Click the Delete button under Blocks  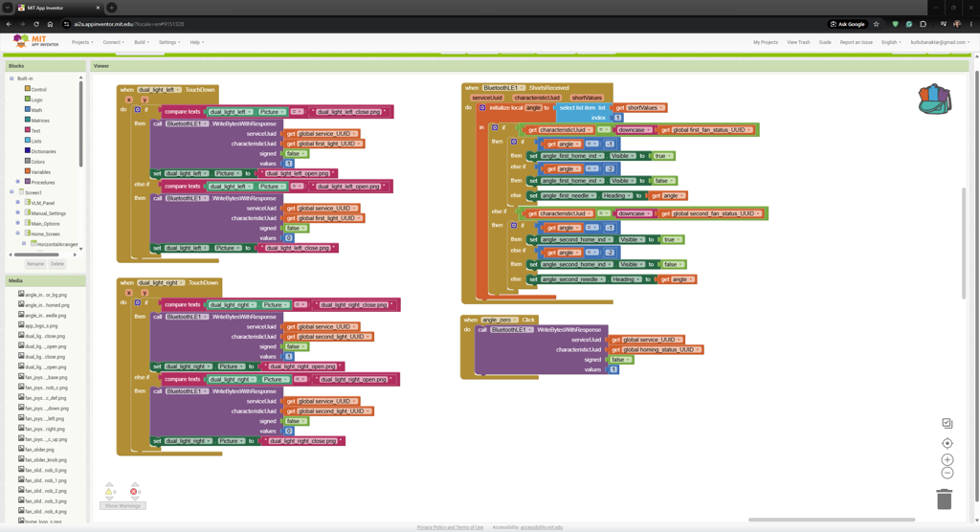click(x=56, y=264)
